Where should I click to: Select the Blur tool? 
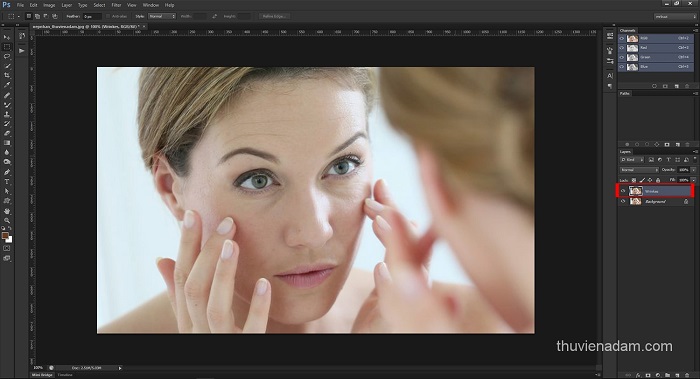point(7,152)
